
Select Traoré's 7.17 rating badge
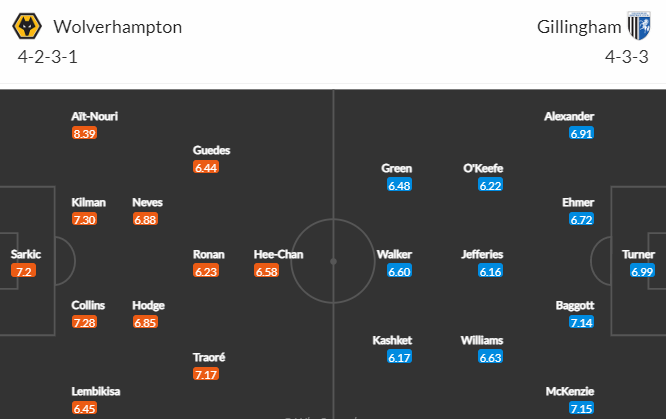tap(206, 374)
